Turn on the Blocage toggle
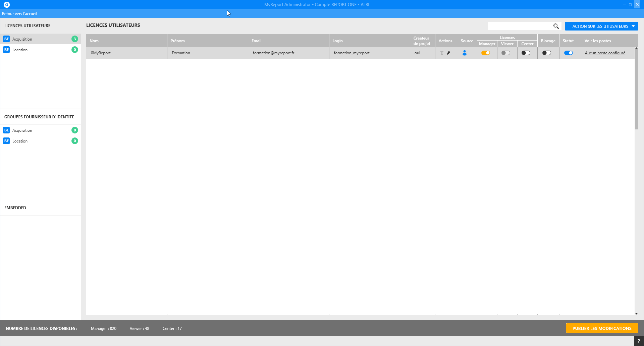This screenshot has width=644, height=346. [x=546, y=53]
